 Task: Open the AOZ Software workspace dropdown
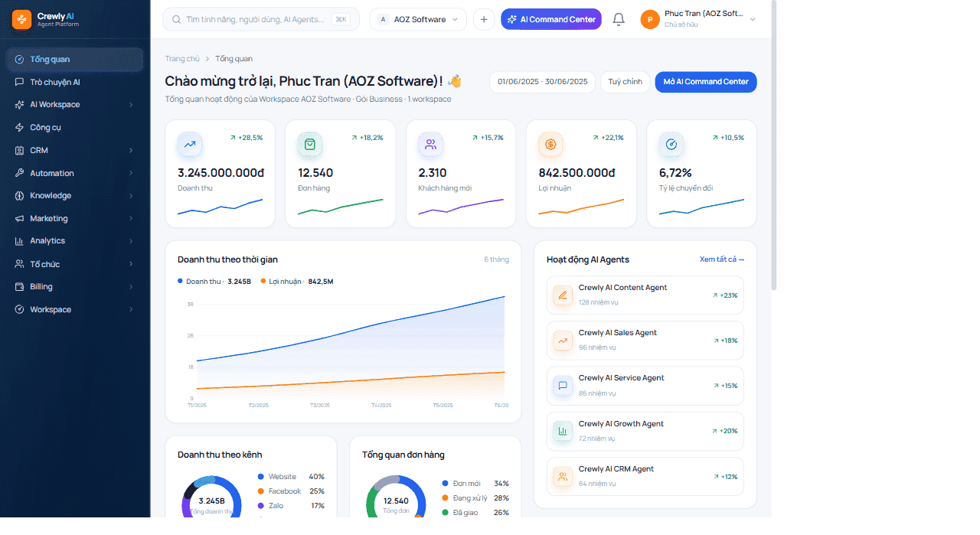[418, 19]
